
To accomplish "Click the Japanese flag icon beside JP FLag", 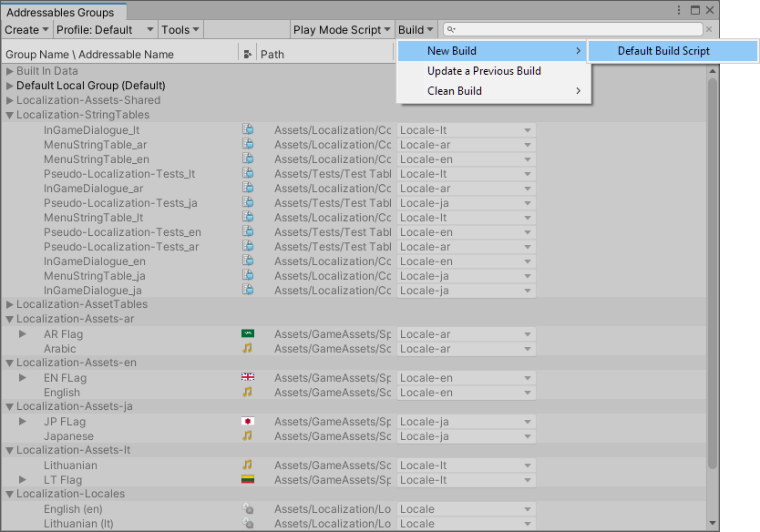I will point(246,421).
